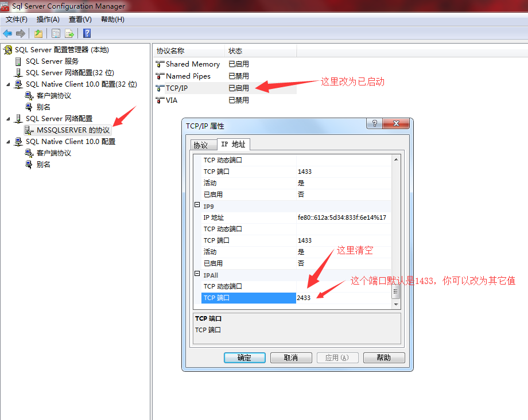Click the SQL Native Client 10.0 配置(32 位) icon

click(x=18, y=84)
